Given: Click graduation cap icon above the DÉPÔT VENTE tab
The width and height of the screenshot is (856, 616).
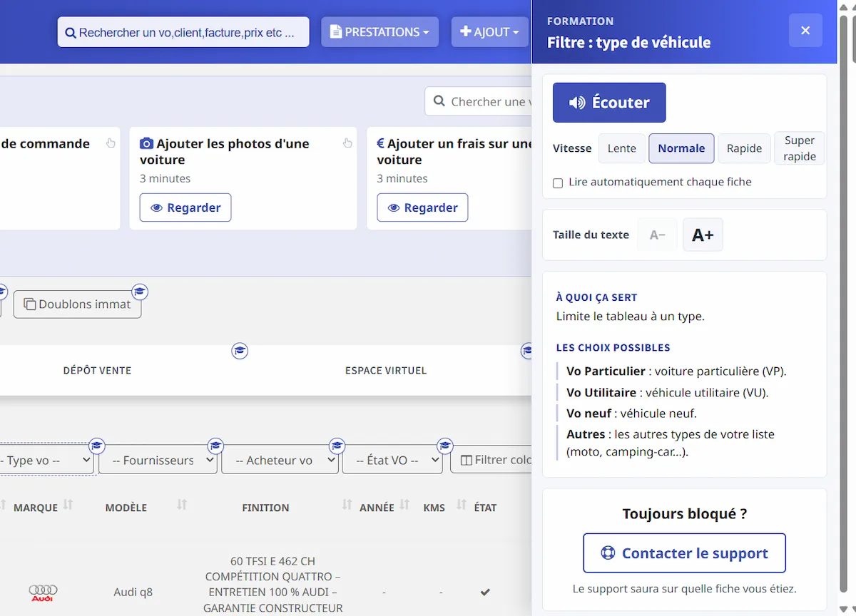Looking at the screenshot, I should 240,351.
